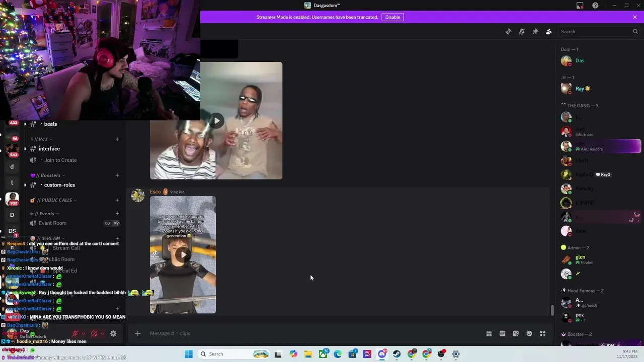644x362 pixels.
Task: Open Windows Start button
Action: 189,354
